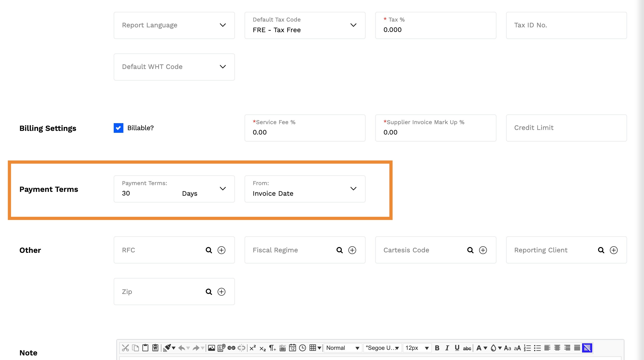644x360 pixels.
Task: Click the Insert table grid icon
Action: click(x=313, y=348)
